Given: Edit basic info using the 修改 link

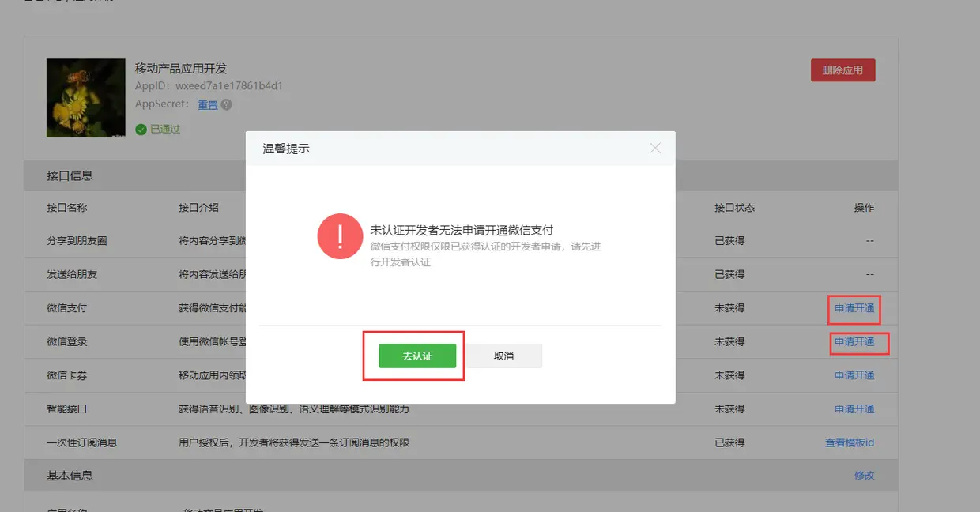Looking at the screenshot, I should (865, 475).
